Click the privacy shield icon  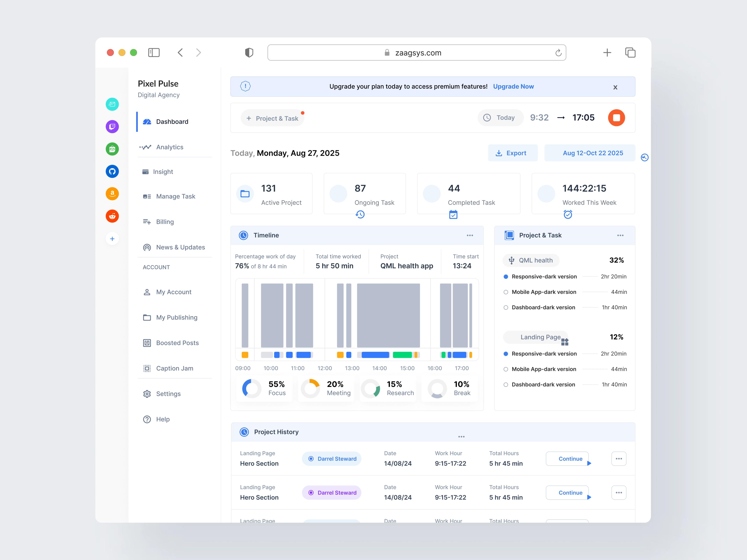pos(249,52)
